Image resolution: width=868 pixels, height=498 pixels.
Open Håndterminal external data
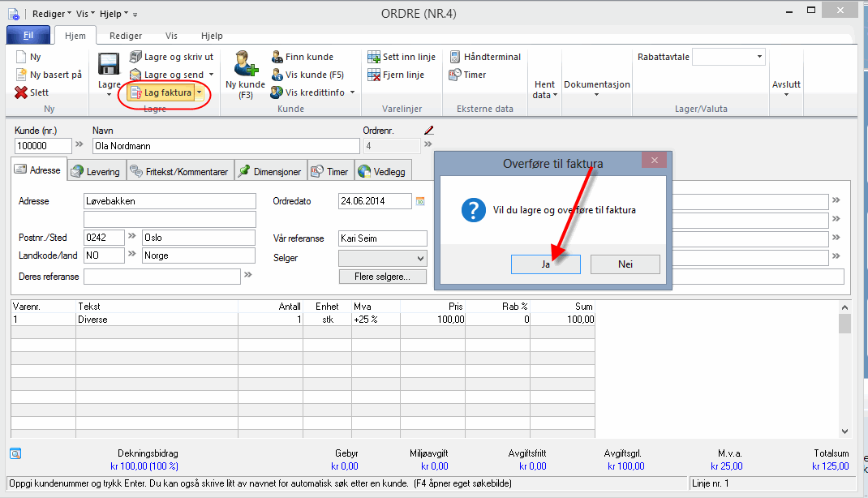point(485,57)
